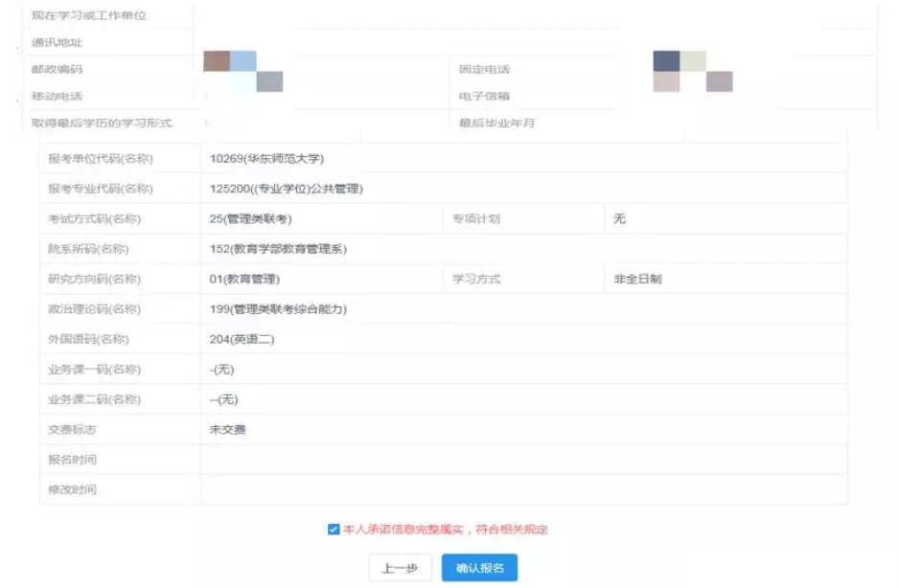Screen dimensions: 899x588
Task: Click the 报考专业代码(名称) label
Action: [101, 189]
